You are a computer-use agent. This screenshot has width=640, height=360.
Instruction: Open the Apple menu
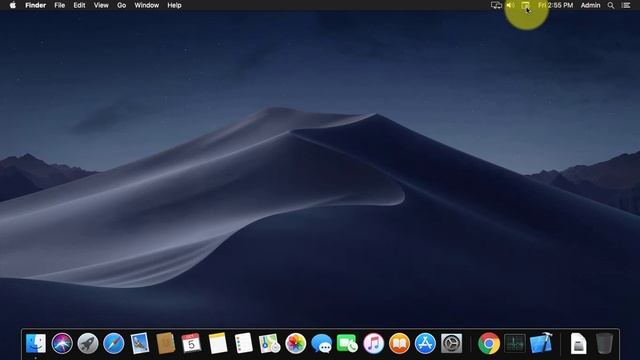[13, 5]
